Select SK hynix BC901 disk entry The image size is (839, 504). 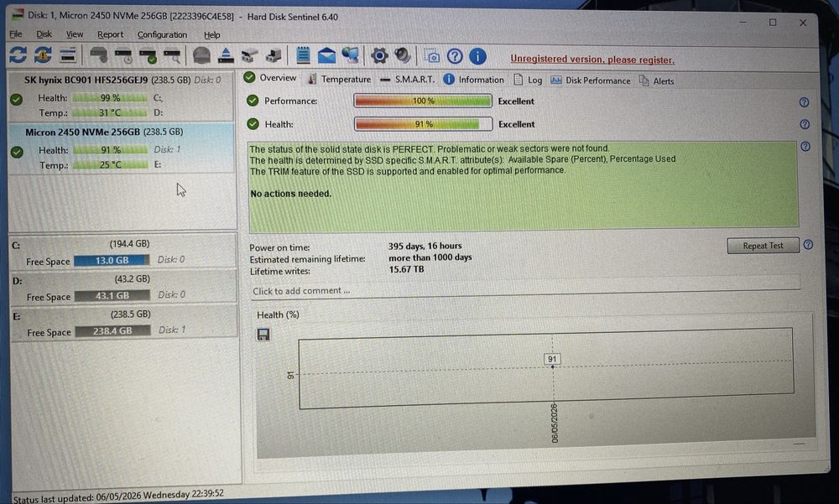coord(122,96)
